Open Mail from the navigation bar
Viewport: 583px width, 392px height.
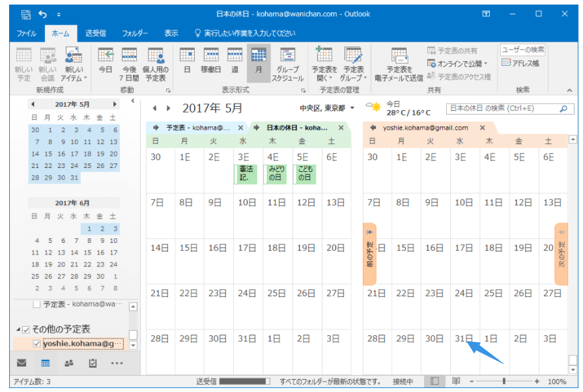pos(21,363)
